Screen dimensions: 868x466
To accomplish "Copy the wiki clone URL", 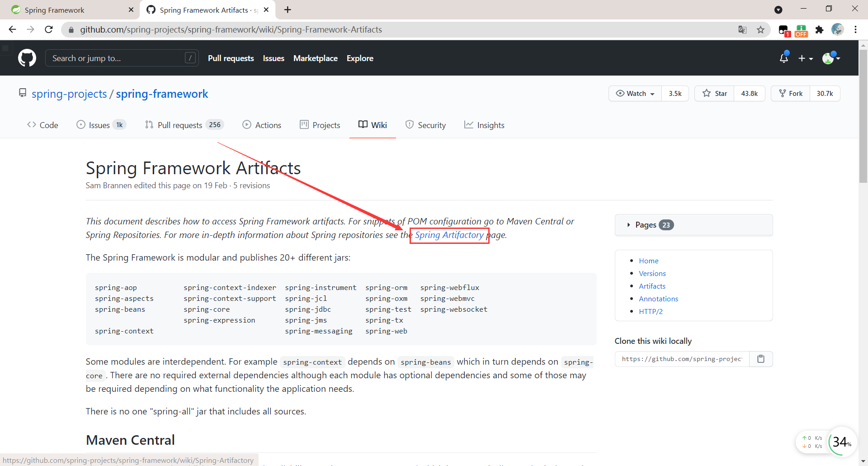I will point(761,359).
